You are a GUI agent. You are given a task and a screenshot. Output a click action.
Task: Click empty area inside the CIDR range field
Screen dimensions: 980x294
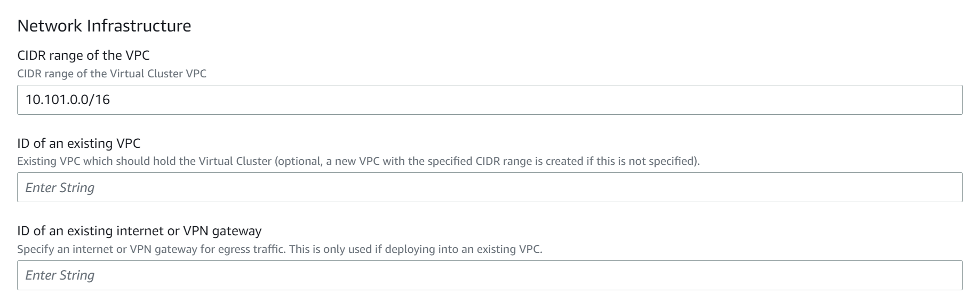click(x=533, y=100)
